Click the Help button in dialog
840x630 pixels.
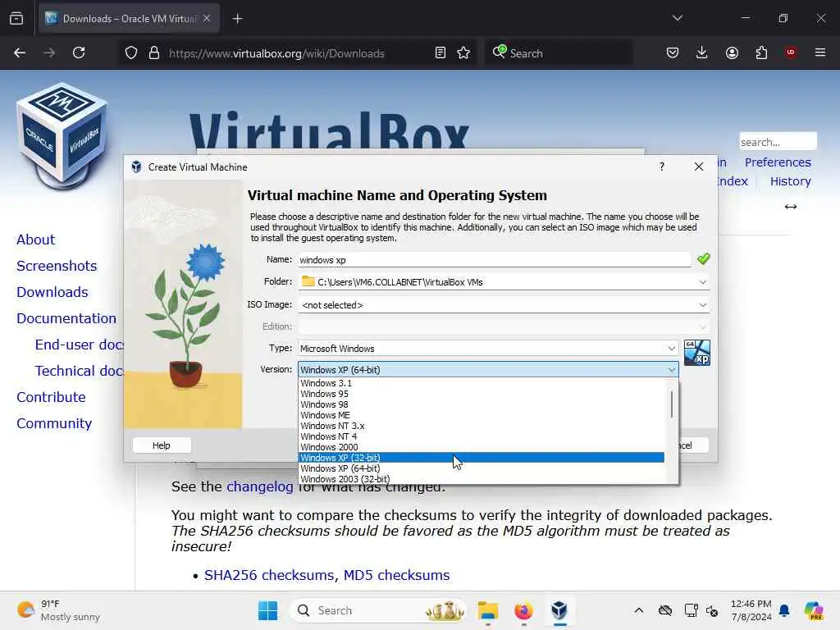point(162,445)
